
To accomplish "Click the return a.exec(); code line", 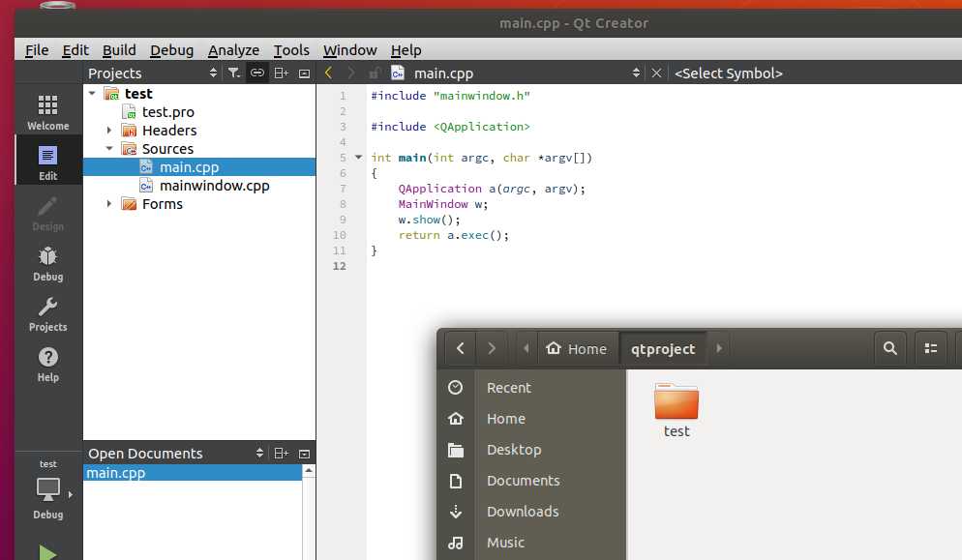I will (453, 235).
